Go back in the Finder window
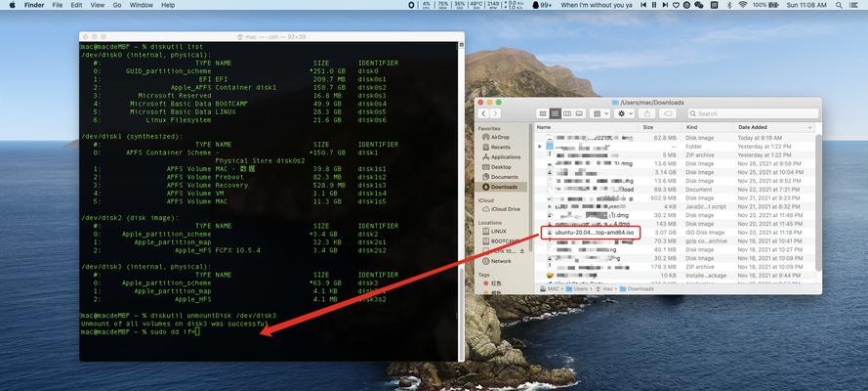The height and width of the screenshot is (391, 868). (483, 113)
